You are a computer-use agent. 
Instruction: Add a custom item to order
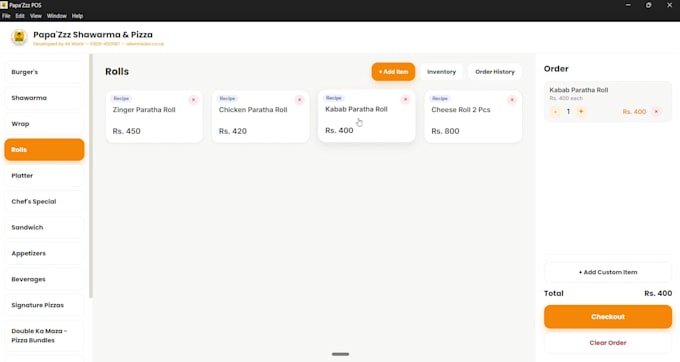tap(608, 272)
